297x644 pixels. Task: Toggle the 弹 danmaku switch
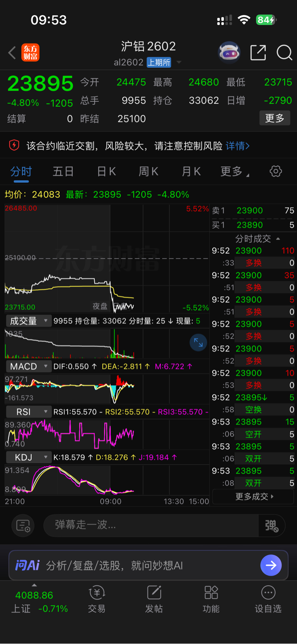(271, 526)
